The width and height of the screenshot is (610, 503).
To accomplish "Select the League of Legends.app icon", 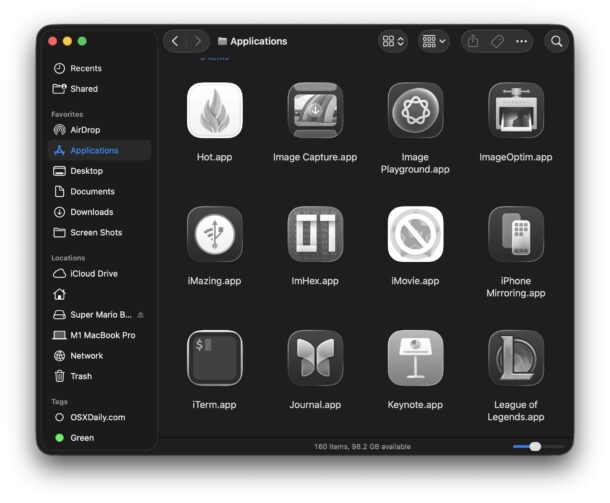I will pyautogui.click(x=515, y=358).
